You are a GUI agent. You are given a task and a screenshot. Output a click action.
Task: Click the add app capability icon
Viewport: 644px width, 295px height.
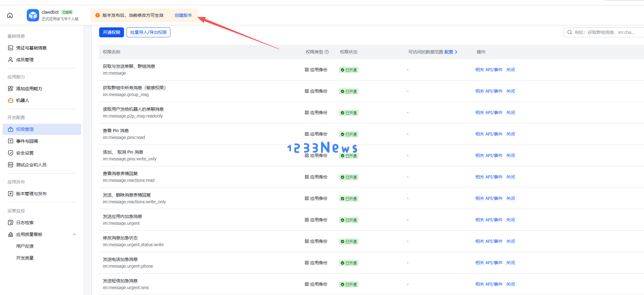point(11,89)
